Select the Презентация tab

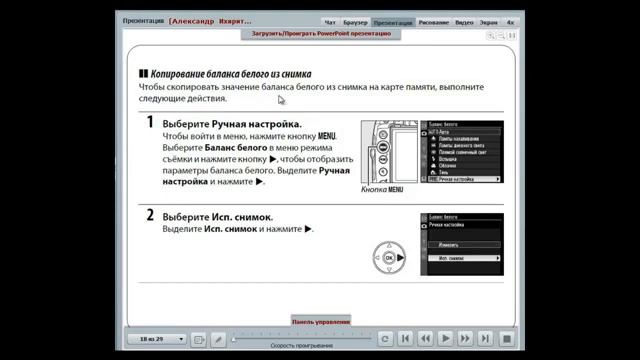(393, 22)
